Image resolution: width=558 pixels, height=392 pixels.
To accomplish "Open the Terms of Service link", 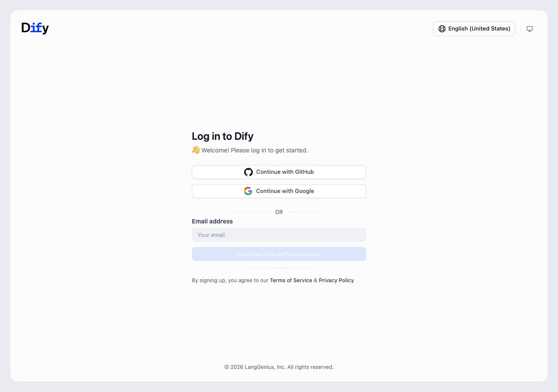I will (x=291, y=280).
